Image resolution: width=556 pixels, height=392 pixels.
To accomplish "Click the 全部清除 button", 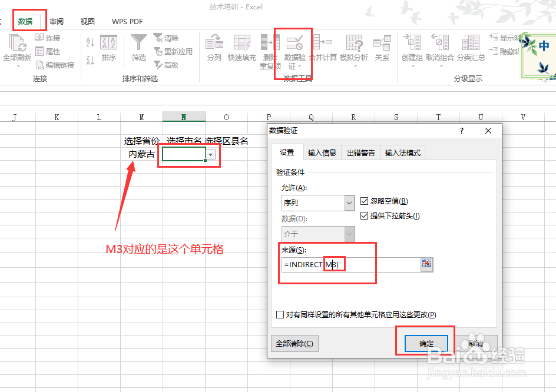I will (x=294, y=343).
